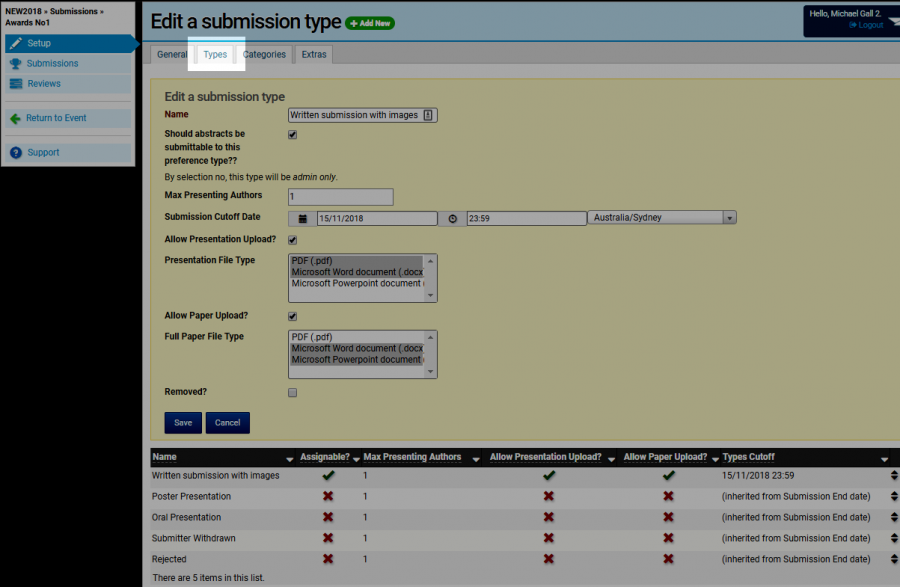Open the Types Cutoff column dropdown
The height and width of the screenshot is (587, 900).
(x=885, y=459)
